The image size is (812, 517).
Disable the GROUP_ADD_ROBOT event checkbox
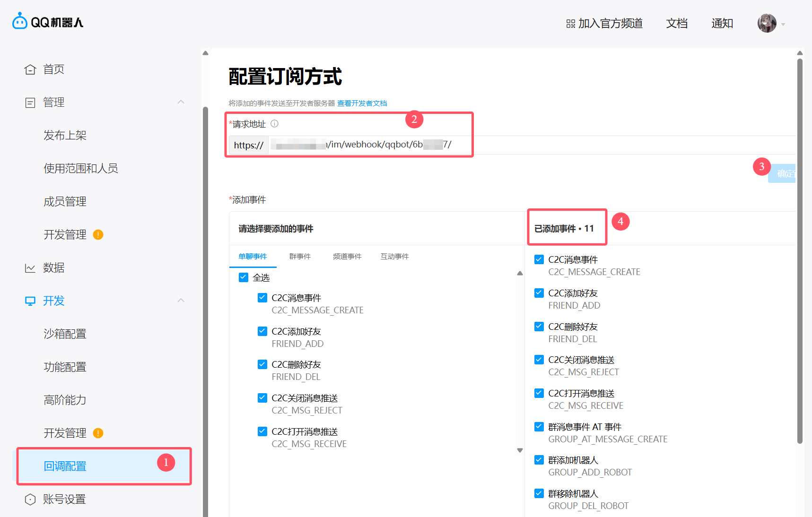click(539, 459)
